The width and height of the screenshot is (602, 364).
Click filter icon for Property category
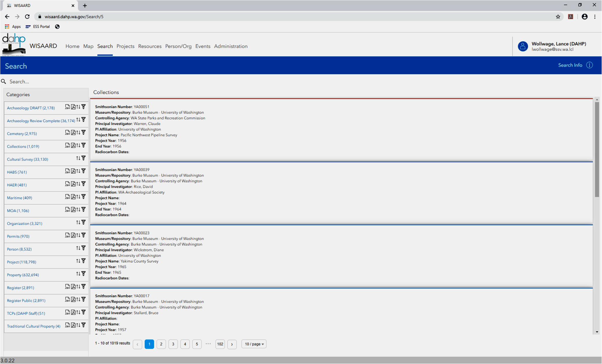click(84, 274)
